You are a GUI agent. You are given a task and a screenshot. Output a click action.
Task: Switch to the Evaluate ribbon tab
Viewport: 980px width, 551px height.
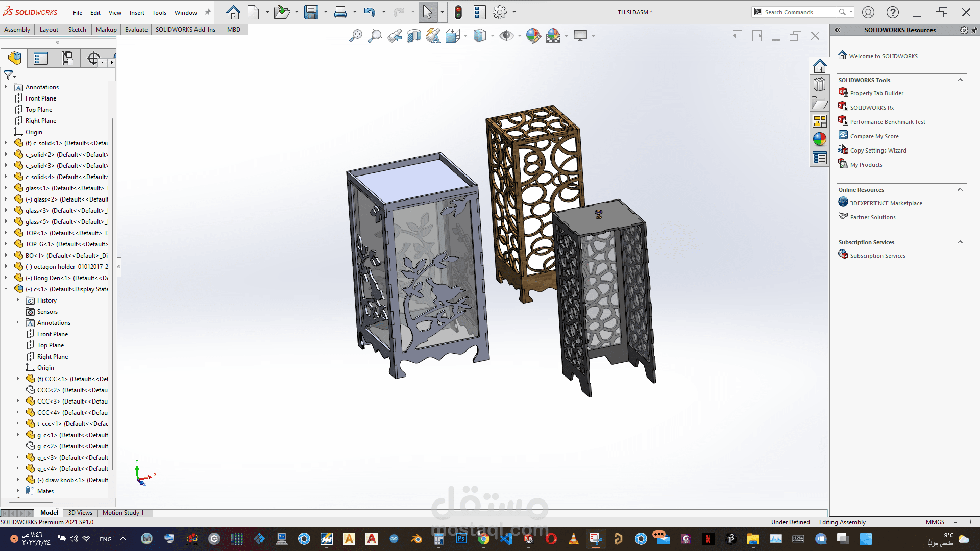coord(136,30)
